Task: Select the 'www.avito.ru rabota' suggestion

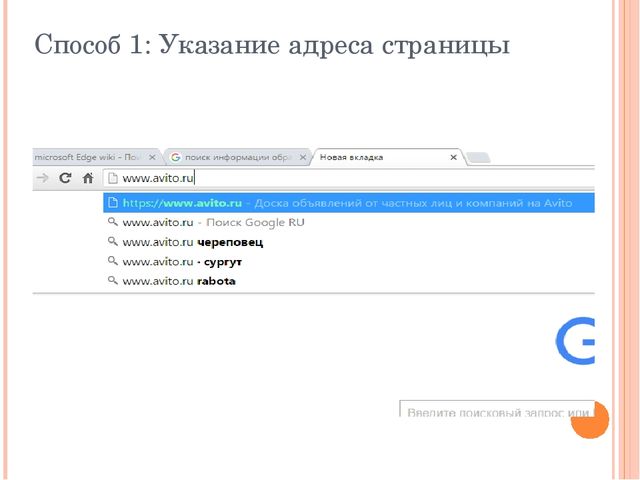Action: click(x=349, y=281)
